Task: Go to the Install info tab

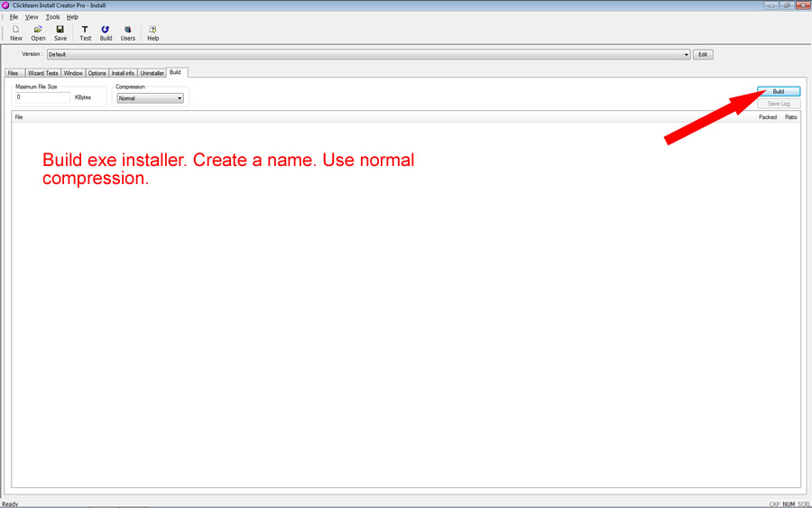Action: 123,73
